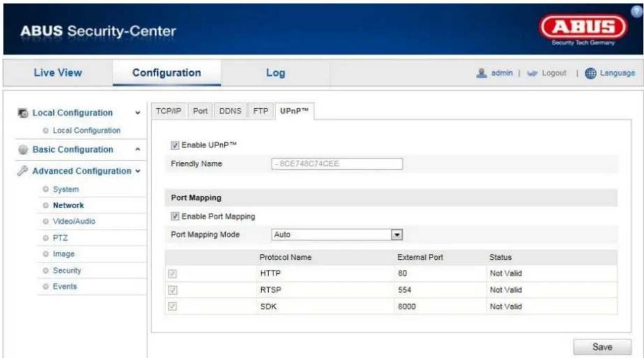Switch to the Live View tab
This screenshot has height=358, width=644.
(x=57, y=73)
